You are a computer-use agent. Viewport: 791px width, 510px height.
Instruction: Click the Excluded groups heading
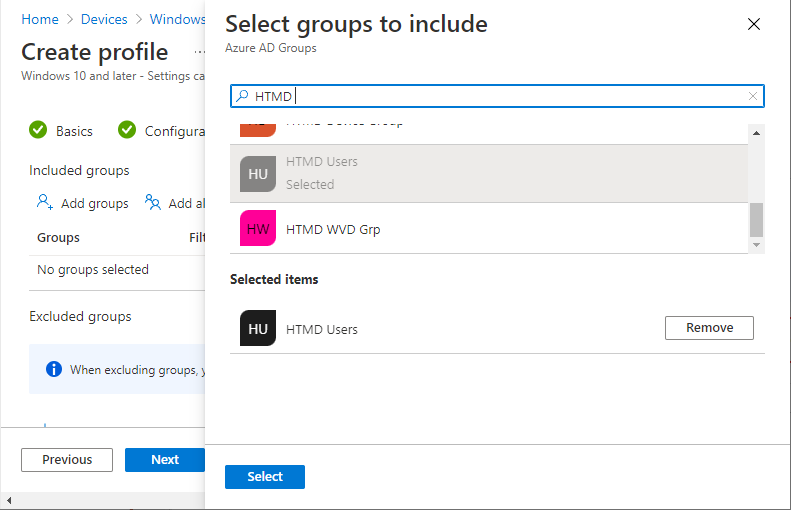tap(80, 316)
